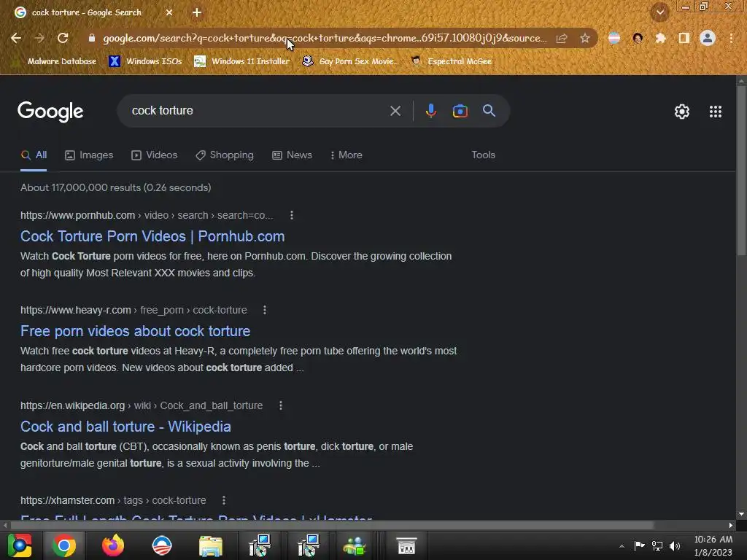Select the All results tab
This screenshot has width=747, height=560.
click(34, 155)
